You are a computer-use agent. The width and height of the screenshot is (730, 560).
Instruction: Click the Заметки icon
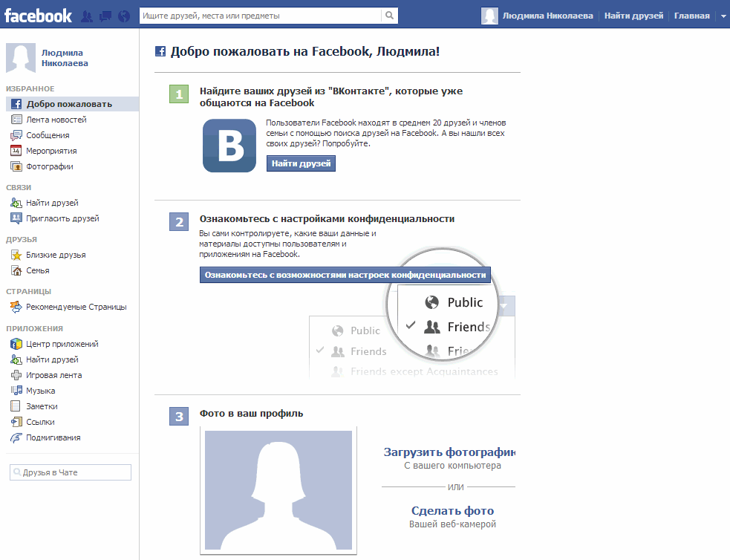16,406
